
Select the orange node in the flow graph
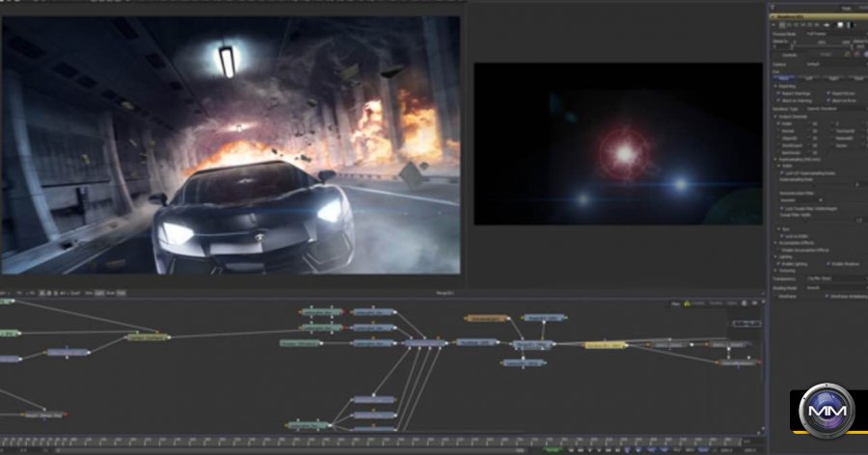[487, 318]
